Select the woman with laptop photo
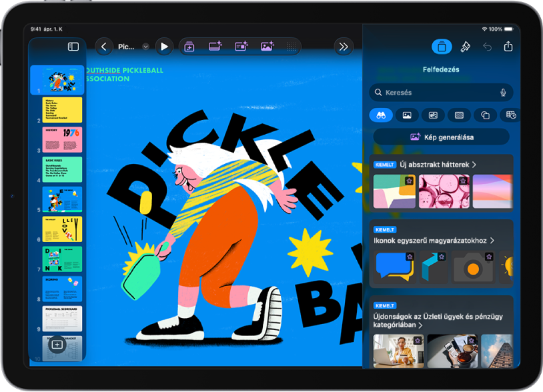543x392 pixels. [x=399, y=351]
